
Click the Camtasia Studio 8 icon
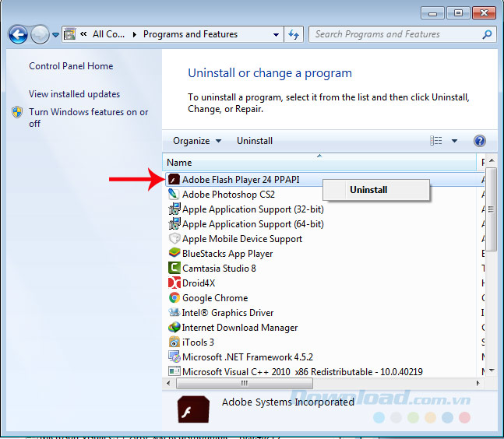(174, 268)
